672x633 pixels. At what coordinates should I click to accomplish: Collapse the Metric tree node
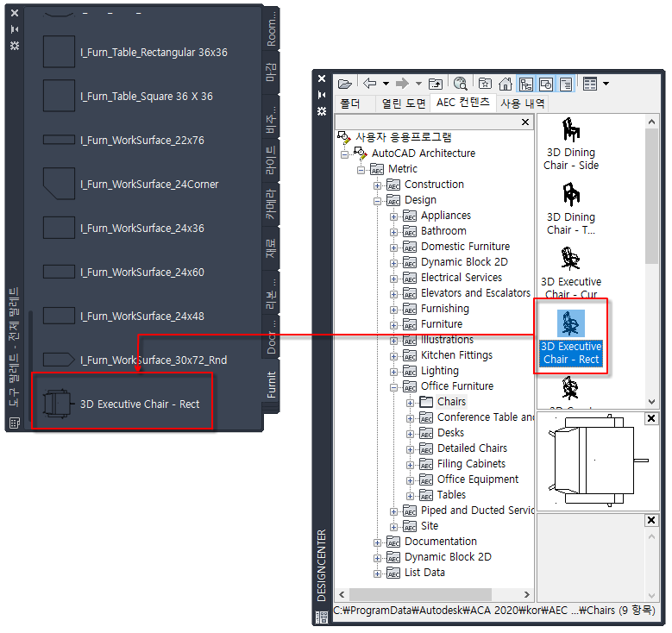click(361, 170)
